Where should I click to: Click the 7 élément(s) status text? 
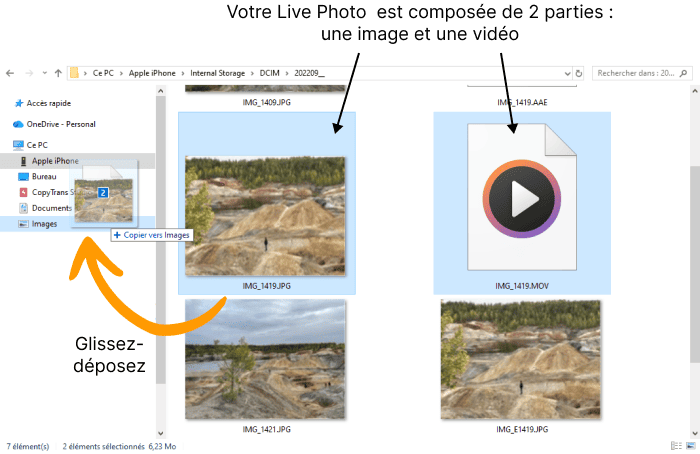tap(28, 446)
